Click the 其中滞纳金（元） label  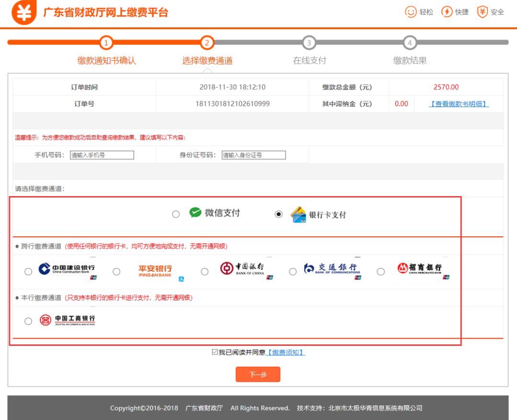347,104
